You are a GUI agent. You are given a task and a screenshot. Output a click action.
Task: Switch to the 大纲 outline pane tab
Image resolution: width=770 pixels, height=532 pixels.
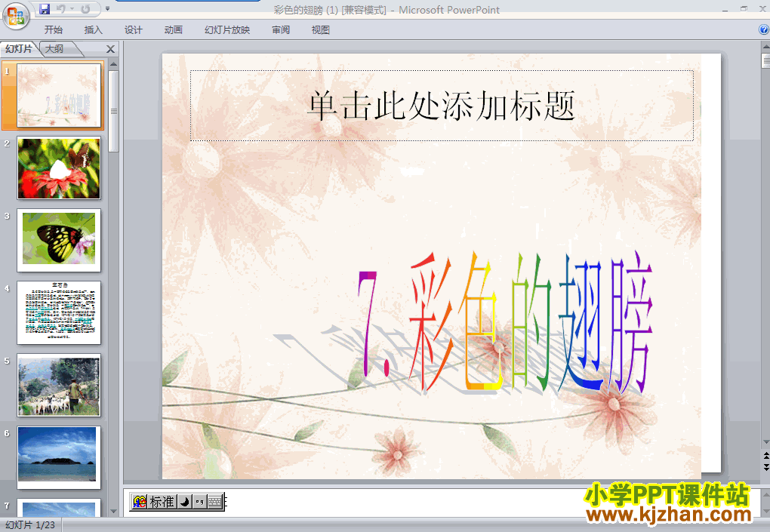(54, 49)
